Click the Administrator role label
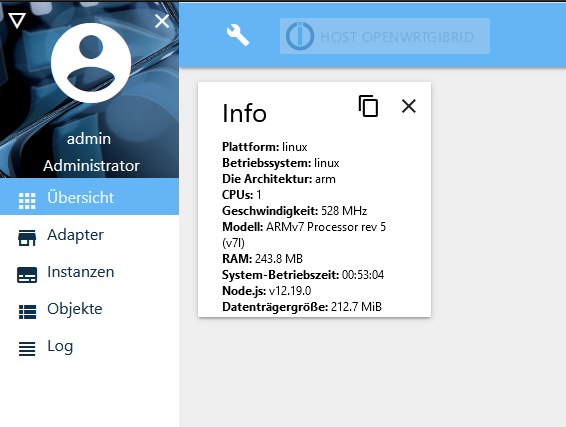Image resolution: width=566 pixels, height=427 pixels. coord(91,166)
